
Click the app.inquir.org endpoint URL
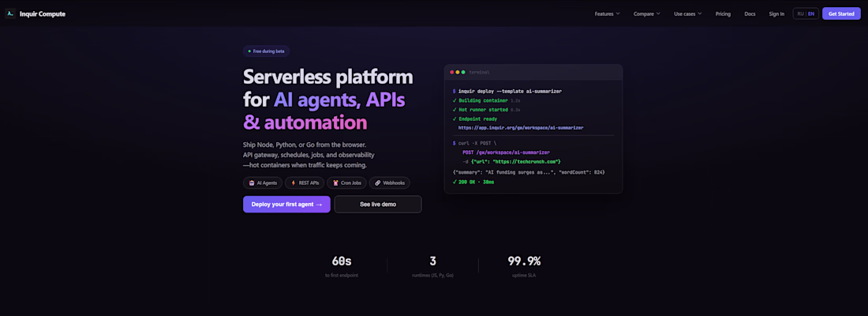(520, 127)
